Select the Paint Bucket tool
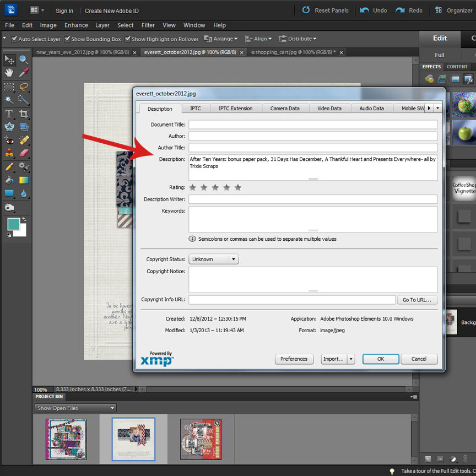Image resolution: width=476 pixels, height=476 pixels. 9,180
